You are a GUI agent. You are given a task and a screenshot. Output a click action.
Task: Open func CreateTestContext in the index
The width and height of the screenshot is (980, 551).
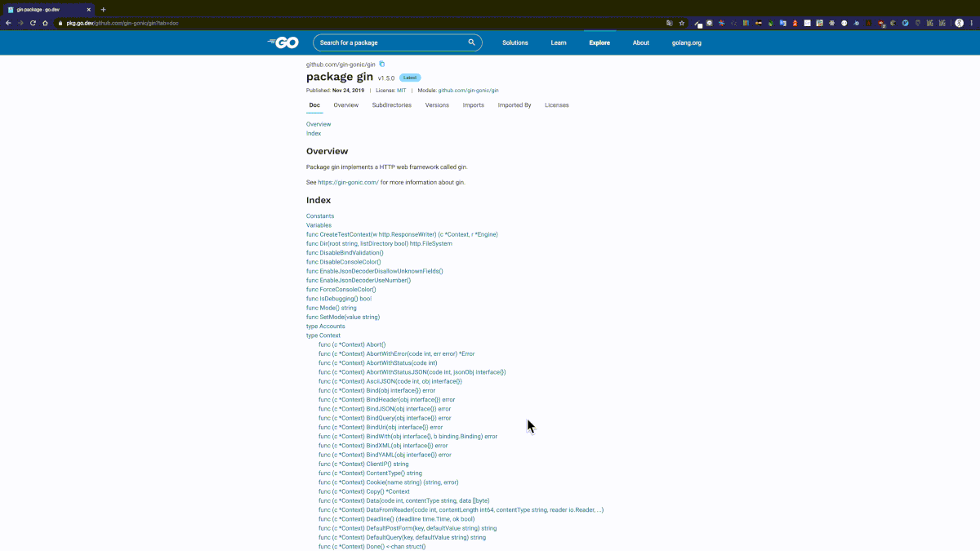point(402,234)
